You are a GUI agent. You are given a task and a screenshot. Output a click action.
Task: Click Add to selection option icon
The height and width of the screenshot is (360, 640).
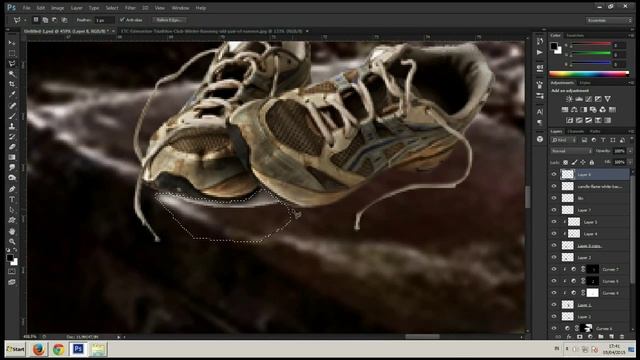pyautogui.click(x=45, y=20)
